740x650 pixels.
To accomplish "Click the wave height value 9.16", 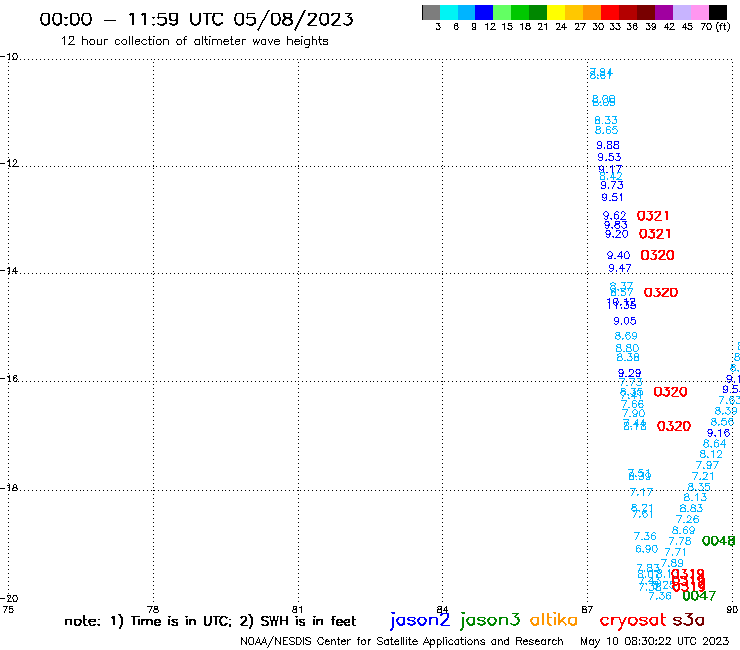I will coord(718,433).
